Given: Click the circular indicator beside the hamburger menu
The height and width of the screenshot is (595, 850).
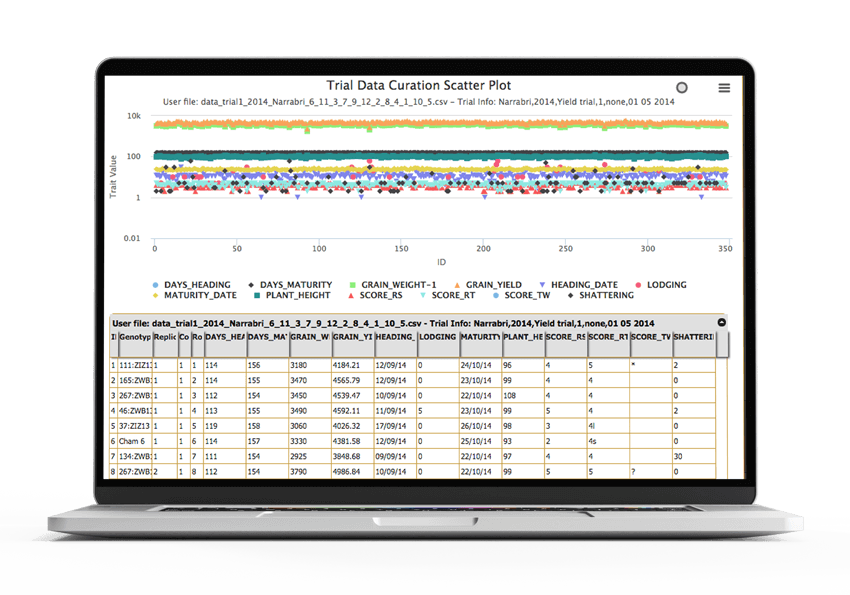Looking at the screenshot, I should [x=683, y=88].
